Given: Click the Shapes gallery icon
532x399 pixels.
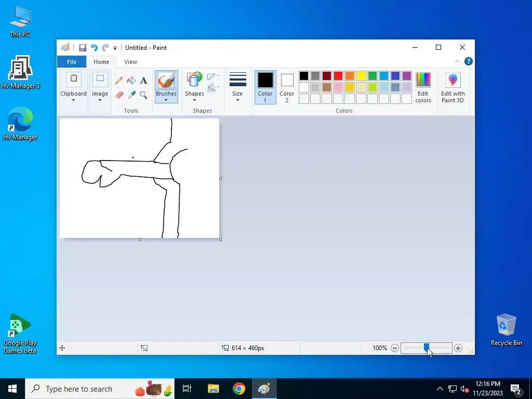Looking at the screenshot, I should click(194, 79).
